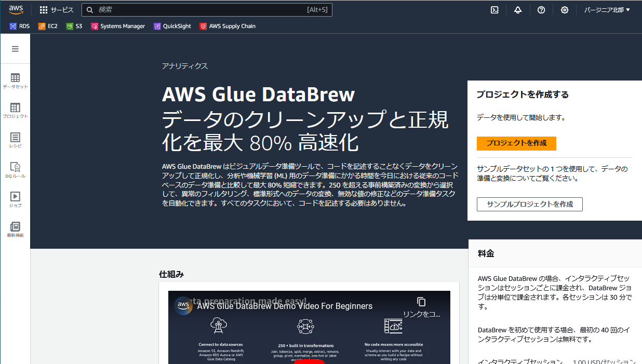Screen dimensions: 642x364
Task: Open DQルール from the sidebar
Action: [16, 170]
